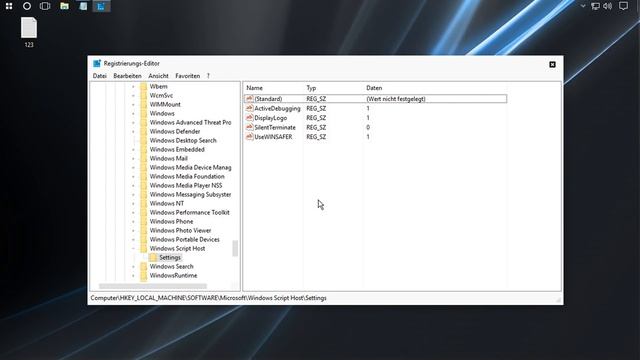This screenshot has height=360, width=640.
Task: Open the Action Center notification icon
Action: point(623,6)
